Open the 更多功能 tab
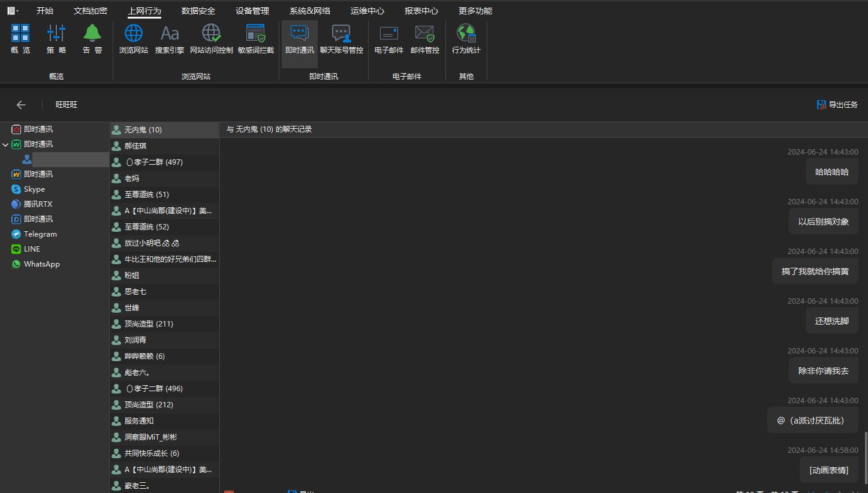Screen dimensions: 868x493 tap(475, 11)
